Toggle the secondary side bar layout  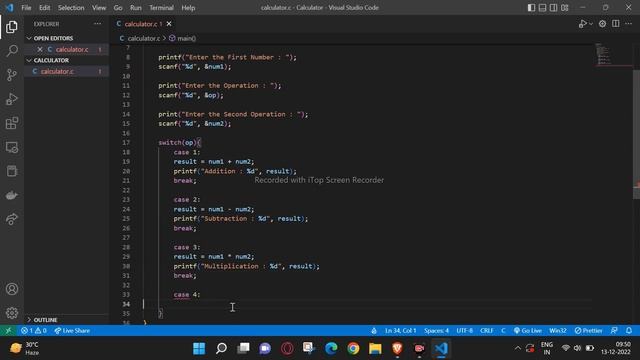click(x=553, y=8)
